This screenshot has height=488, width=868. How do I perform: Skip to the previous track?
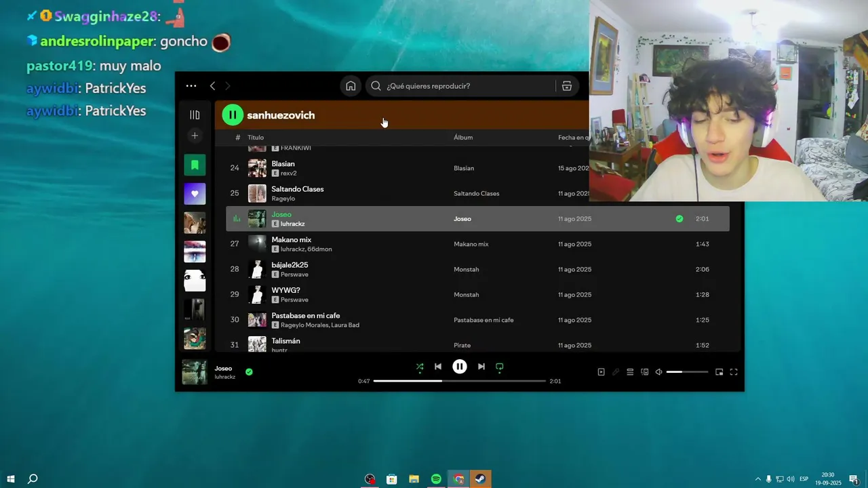pyautogui.click(x=438, y=367)
